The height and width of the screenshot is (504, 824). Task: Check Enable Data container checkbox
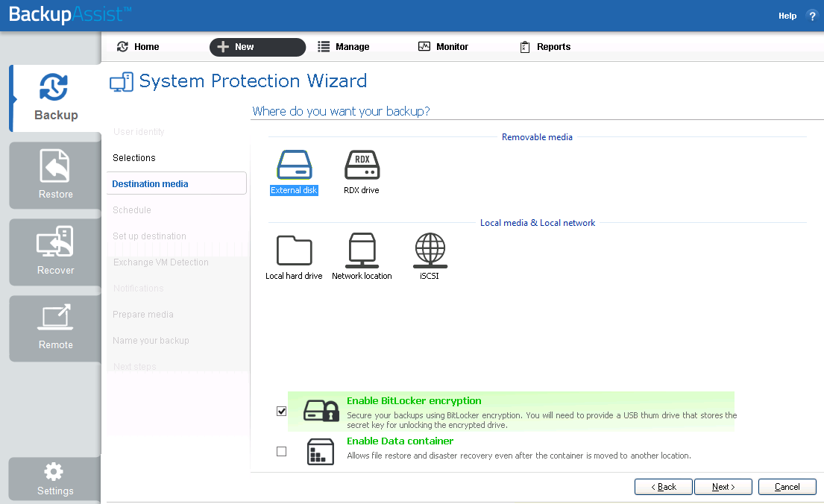point(282,452)
